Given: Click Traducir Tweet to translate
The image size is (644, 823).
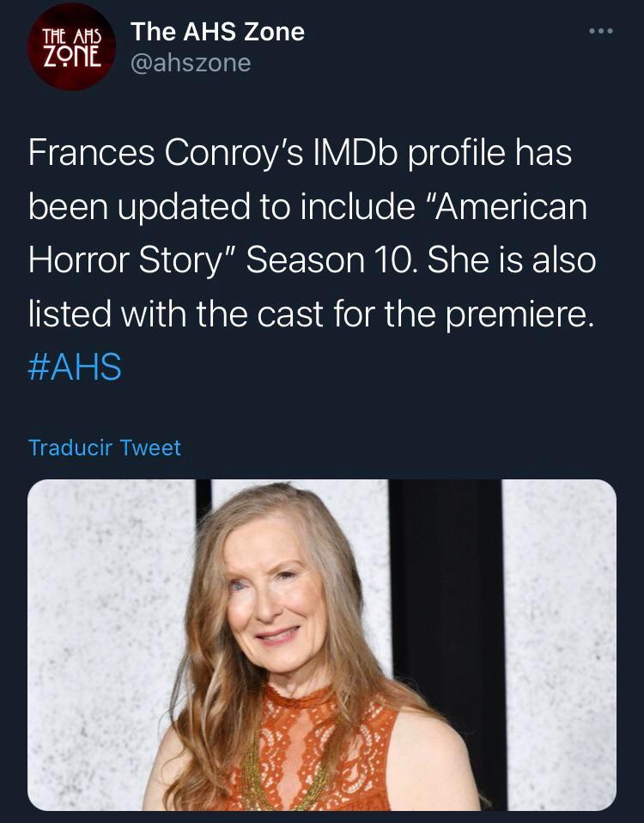Looking at the screenshot, I should tap(104, 448).
